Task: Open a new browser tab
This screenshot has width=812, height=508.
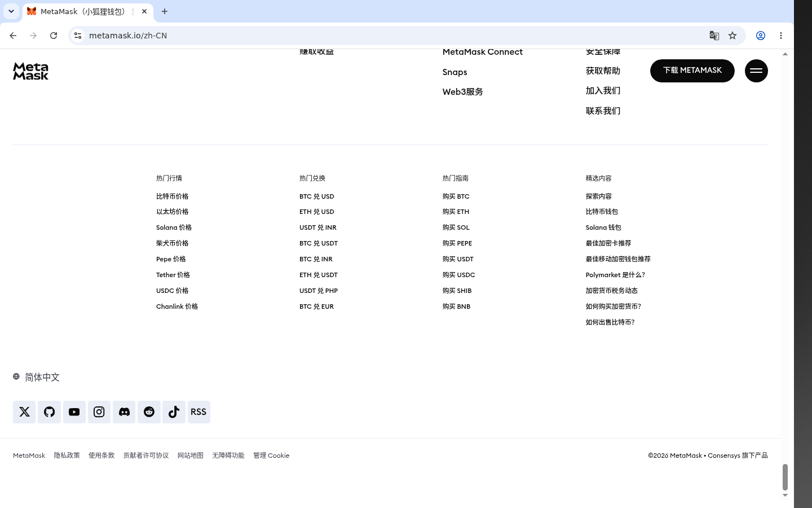Action: tap(165, 11)
